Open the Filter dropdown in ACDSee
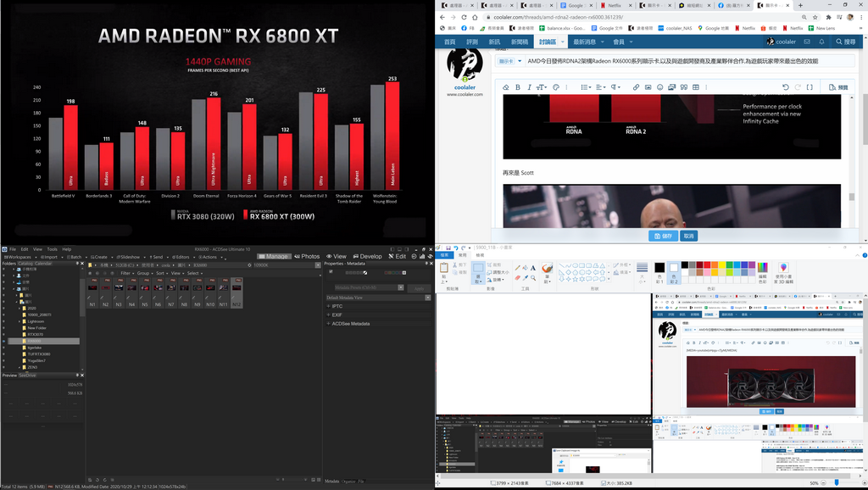The width and height of the screenshot is (868, 490). 128,273
